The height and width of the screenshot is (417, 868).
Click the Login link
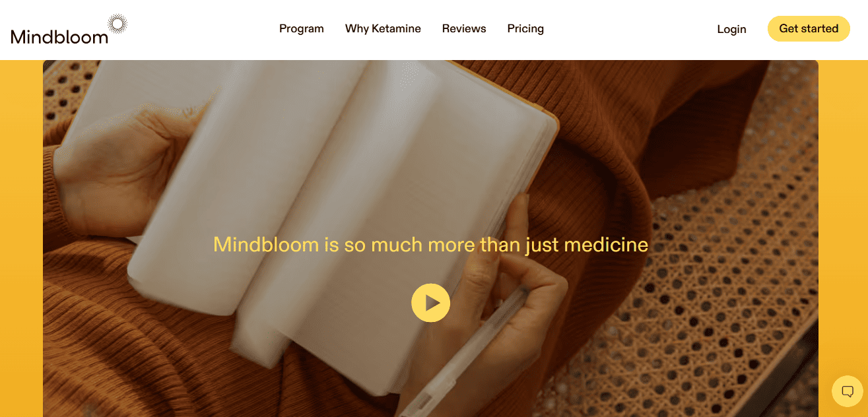(x=731, y=30)
